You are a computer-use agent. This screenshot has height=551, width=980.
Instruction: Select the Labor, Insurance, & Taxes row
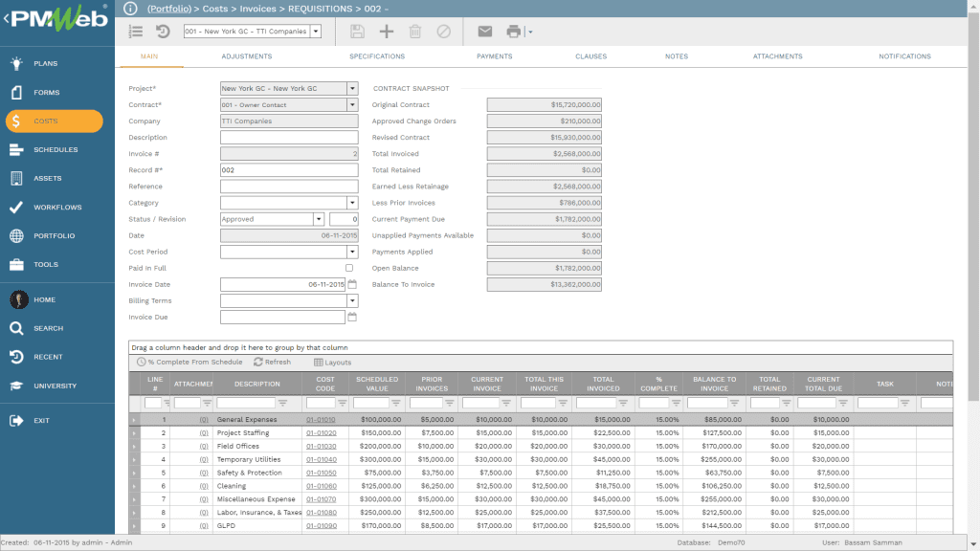click(259, 513)
